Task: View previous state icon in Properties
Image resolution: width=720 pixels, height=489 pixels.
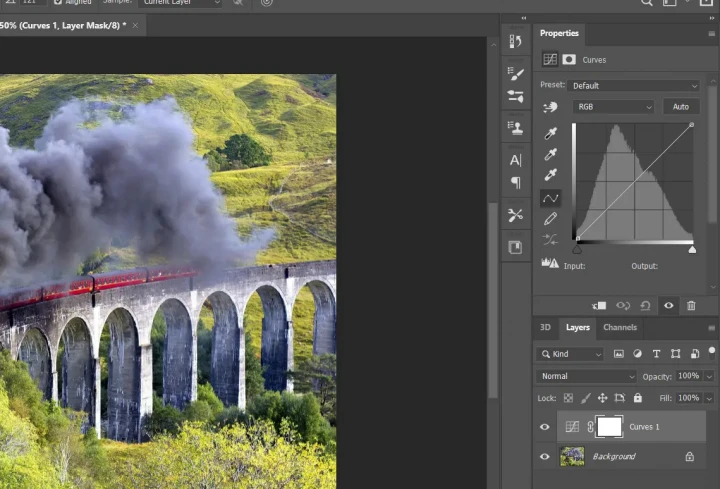Action: point(623,305)
